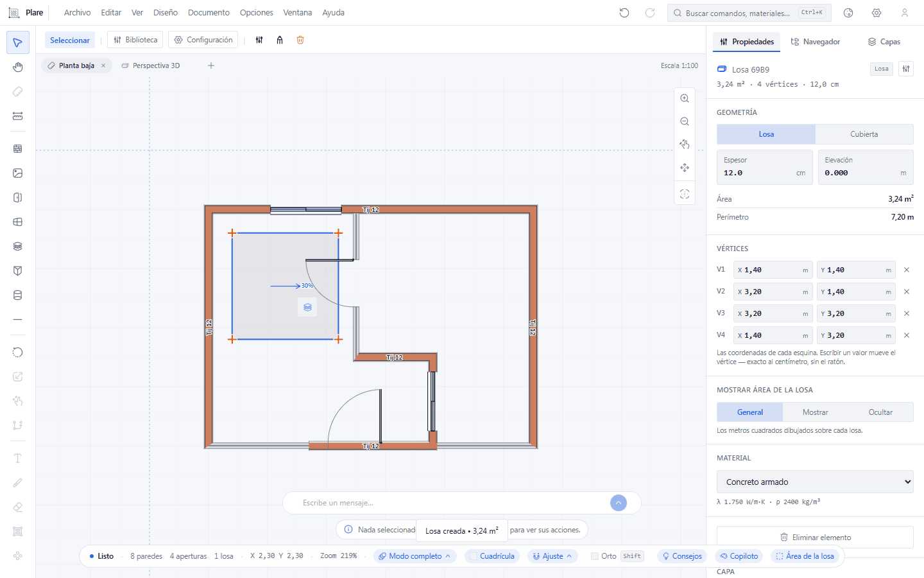Open the Diseño menu
The width and height of the screenshot is (924, 578).
[166, 13]
